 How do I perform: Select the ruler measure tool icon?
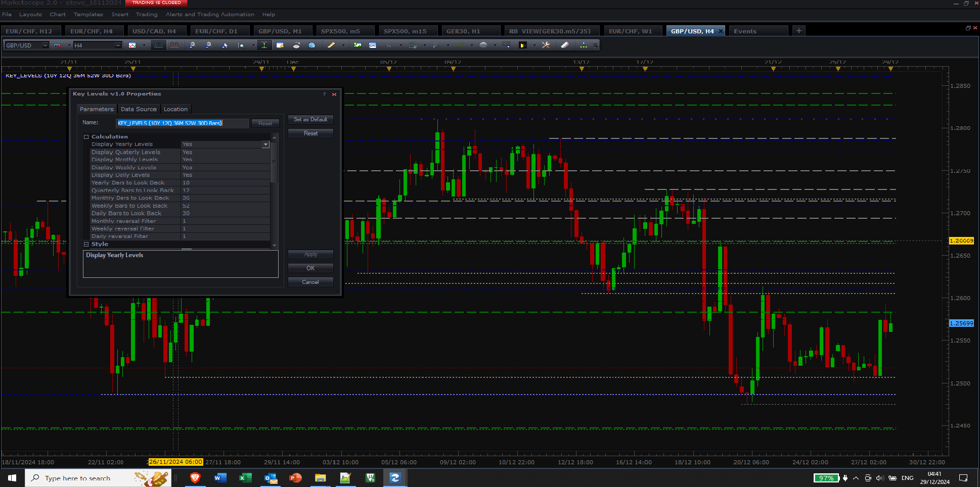coord(331,45)
